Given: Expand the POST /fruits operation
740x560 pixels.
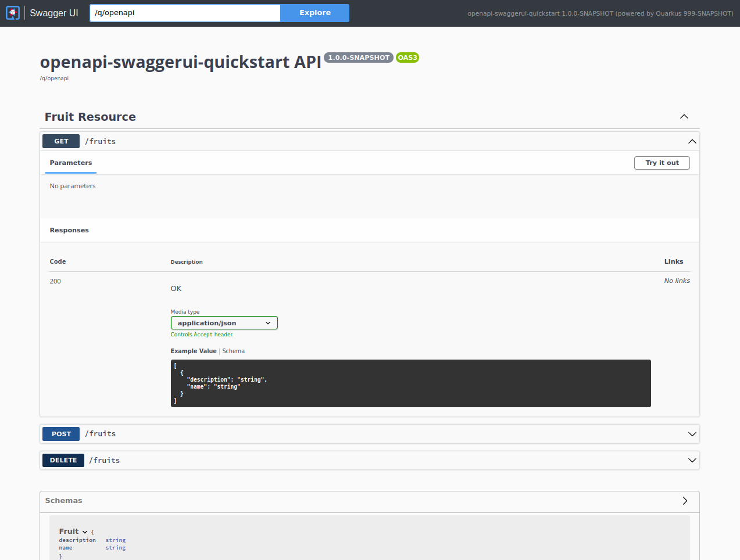Looking at the screenshot, I should (692, 433).
